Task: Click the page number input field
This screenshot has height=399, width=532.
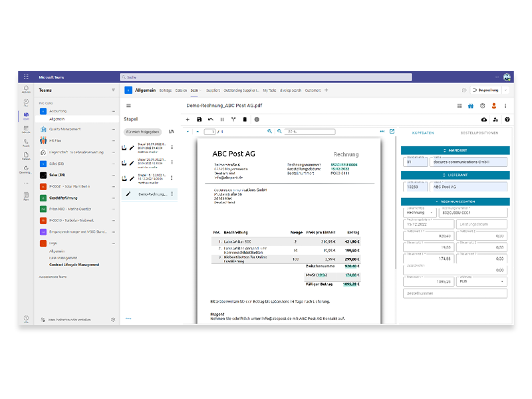Action: pos(209,132)
